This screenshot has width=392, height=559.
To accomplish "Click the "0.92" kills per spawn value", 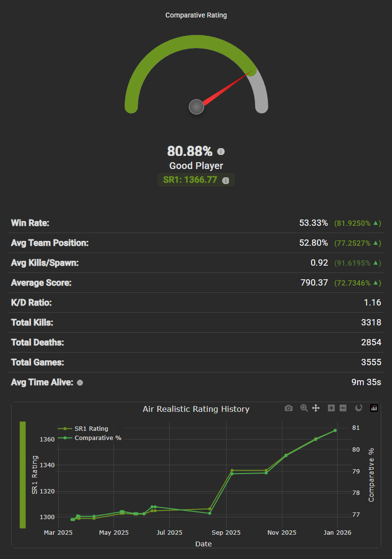I will click(x=319, y=263).
